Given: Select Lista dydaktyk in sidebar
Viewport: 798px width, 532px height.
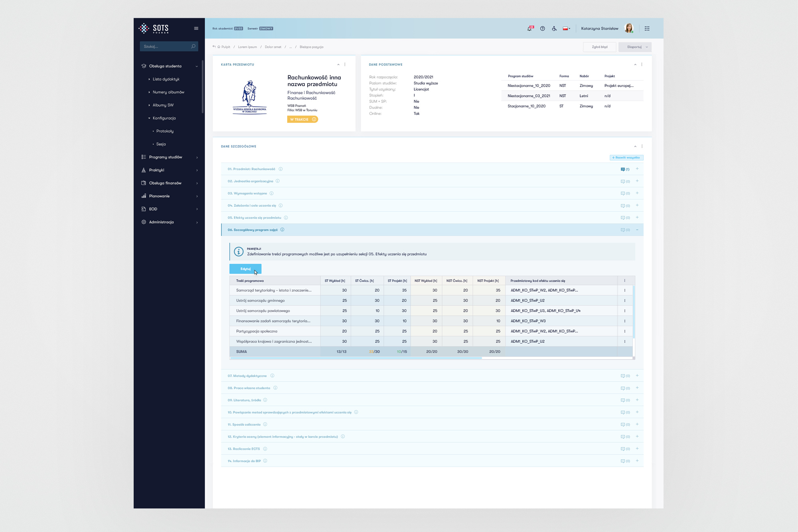Looking at the screenshot, I should click(x=166, y=79).
